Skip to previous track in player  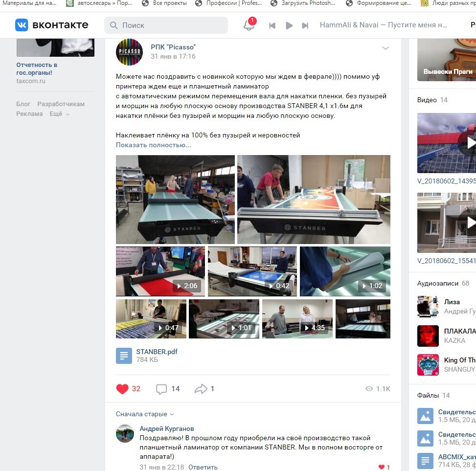tap(272, 25)
